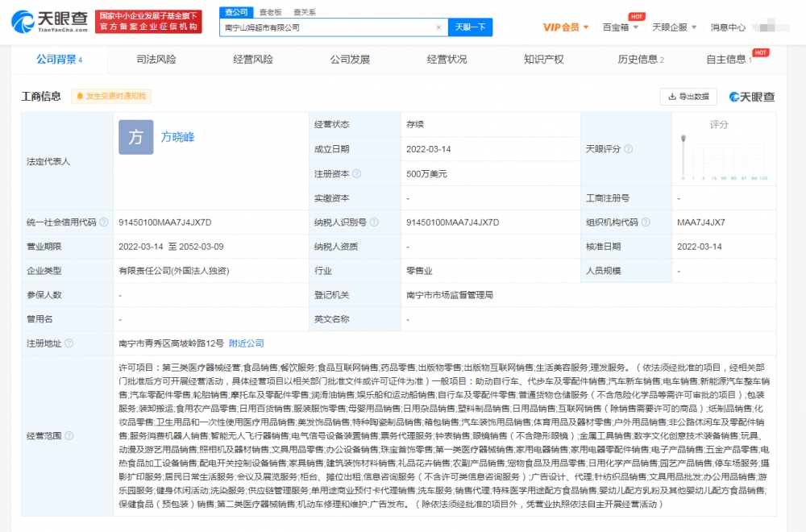Click the organization code MAA7J4JX7
Viewport: 806px width, 532px height.
[701, 222]
